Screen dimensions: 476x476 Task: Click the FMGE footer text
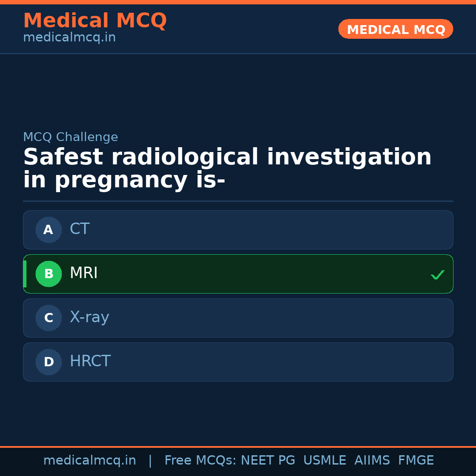(x=416, y=461)
